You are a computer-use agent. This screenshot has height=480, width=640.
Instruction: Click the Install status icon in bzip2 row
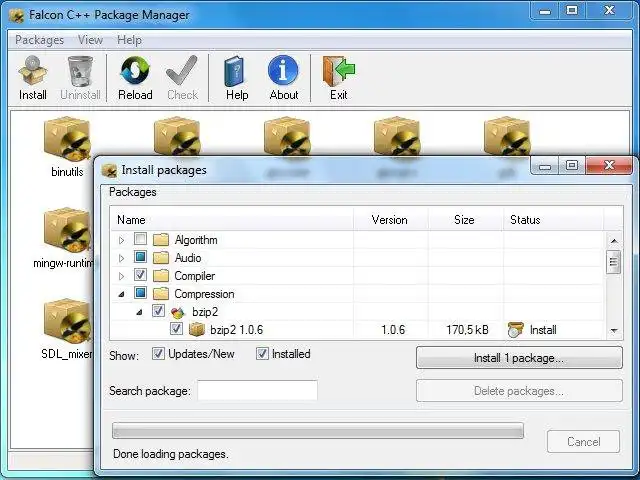[516, 329]
